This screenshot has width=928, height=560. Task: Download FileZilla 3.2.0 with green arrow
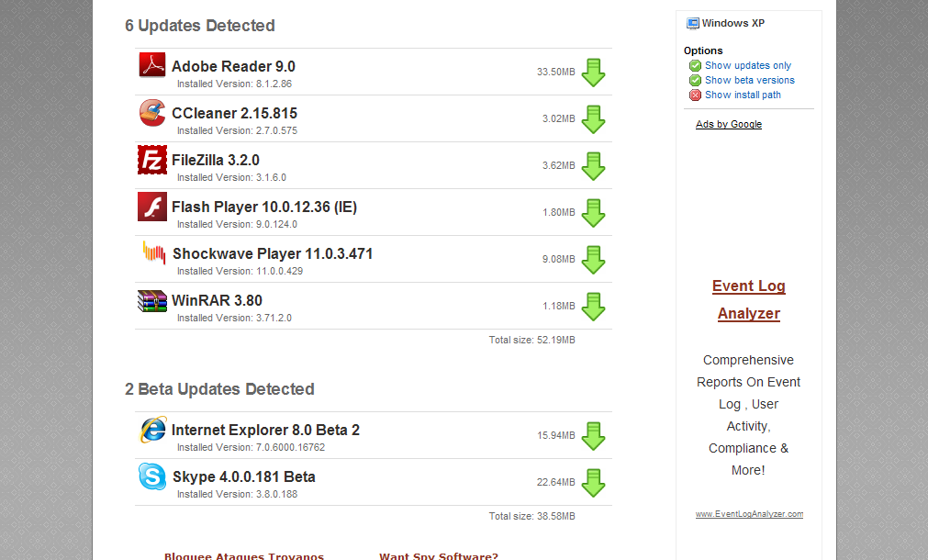pyautogui.click(x=593, y=166)
